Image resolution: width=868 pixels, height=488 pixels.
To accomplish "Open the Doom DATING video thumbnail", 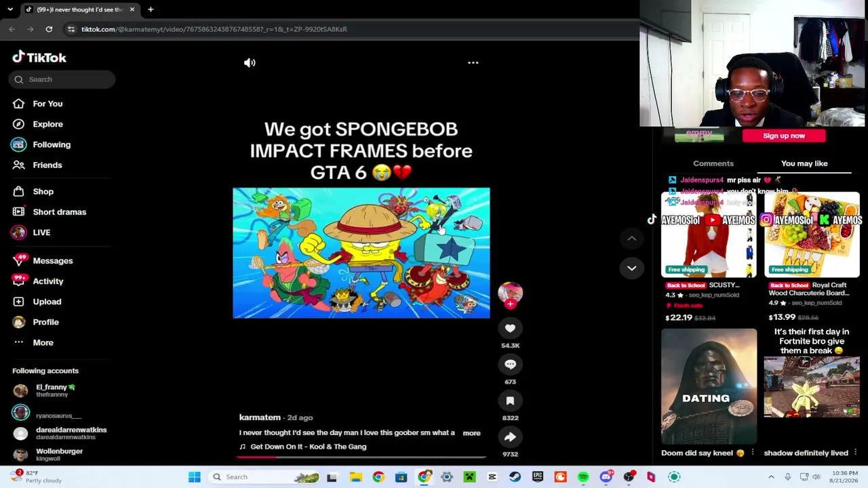I will point(709,386).
